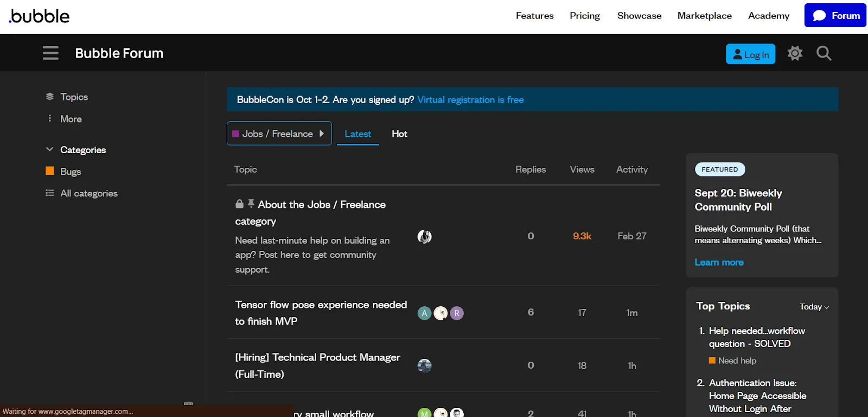Viewport: 868px width, 417px height.
Task: Open Academy in top navigation
Action: 768,16
